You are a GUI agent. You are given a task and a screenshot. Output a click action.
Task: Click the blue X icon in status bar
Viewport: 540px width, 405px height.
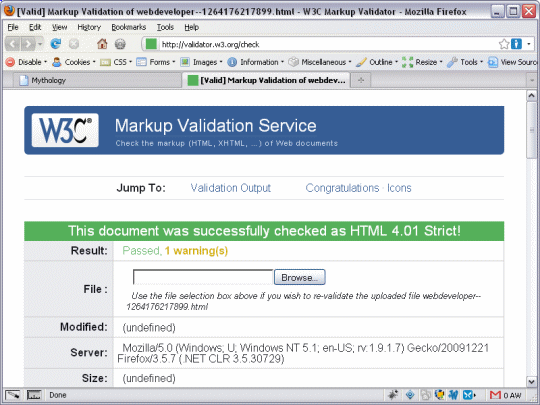(469, 395)
